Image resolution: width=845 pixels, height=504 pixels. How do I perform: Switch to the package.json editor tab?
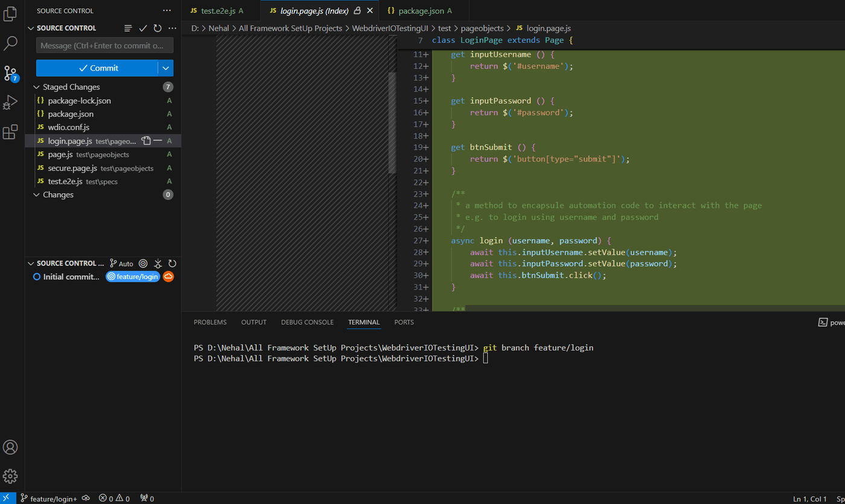pyautogui.click(x=425, y=11)
